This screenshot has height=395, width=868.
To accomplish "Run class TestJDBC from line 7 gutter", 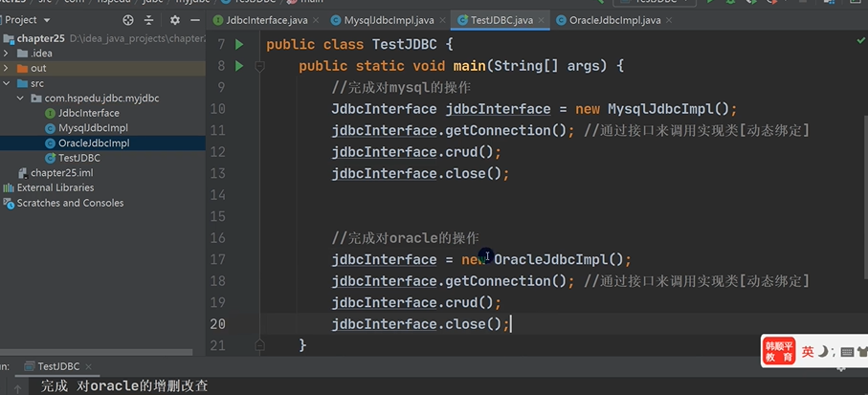I will [x=239, y=44].
